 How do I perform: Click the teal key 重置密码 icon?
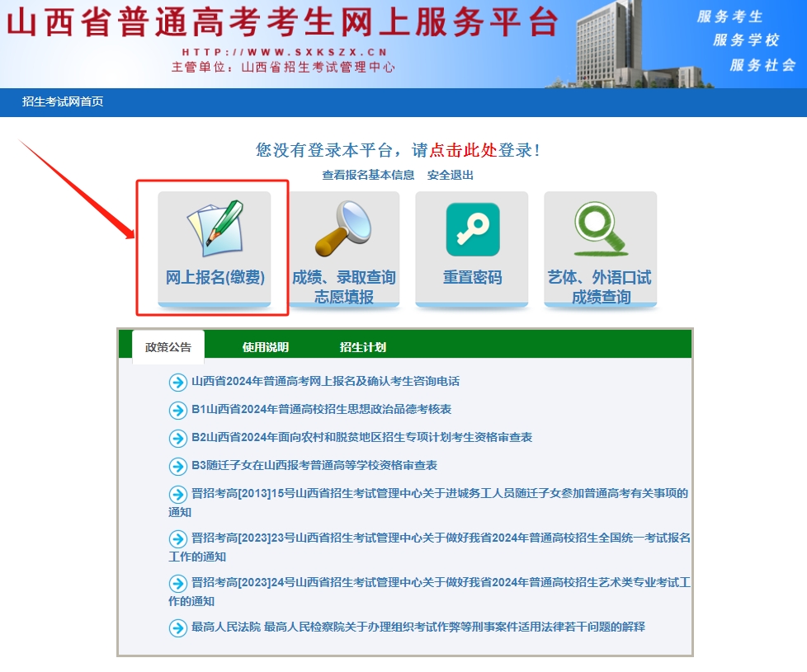(472, 228)
